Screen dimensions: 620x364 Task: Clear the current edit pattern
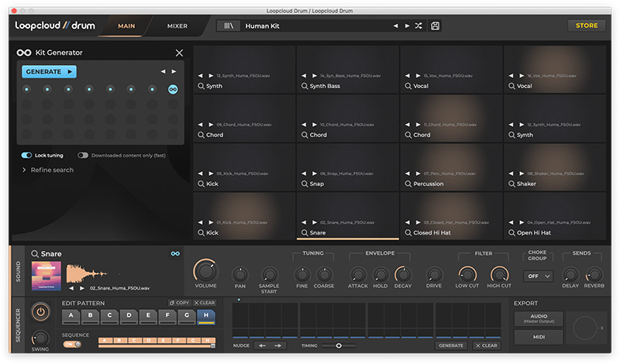[x=205, y=303]
